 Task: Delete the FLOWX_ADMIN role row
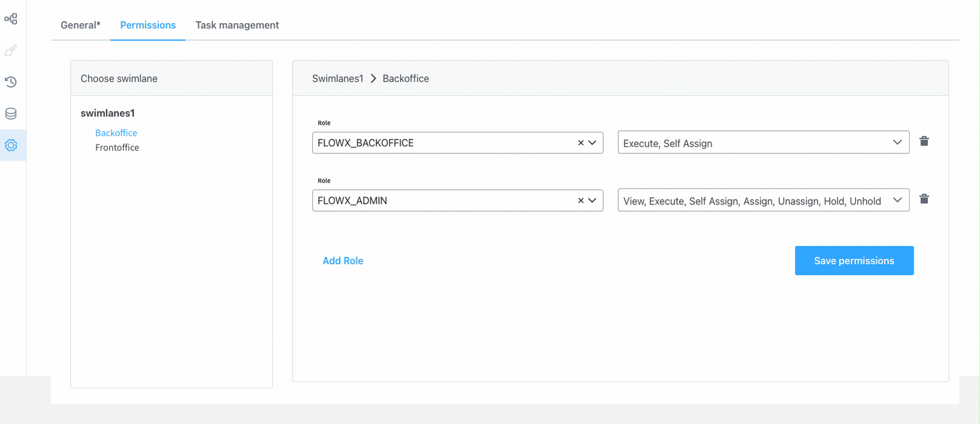924,199
